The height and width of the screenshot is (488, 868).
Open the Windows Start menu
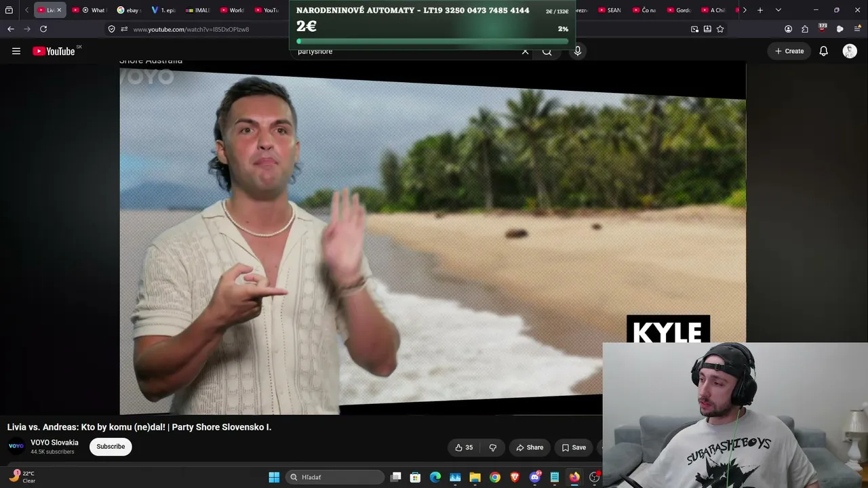click(x=274, y=477)
